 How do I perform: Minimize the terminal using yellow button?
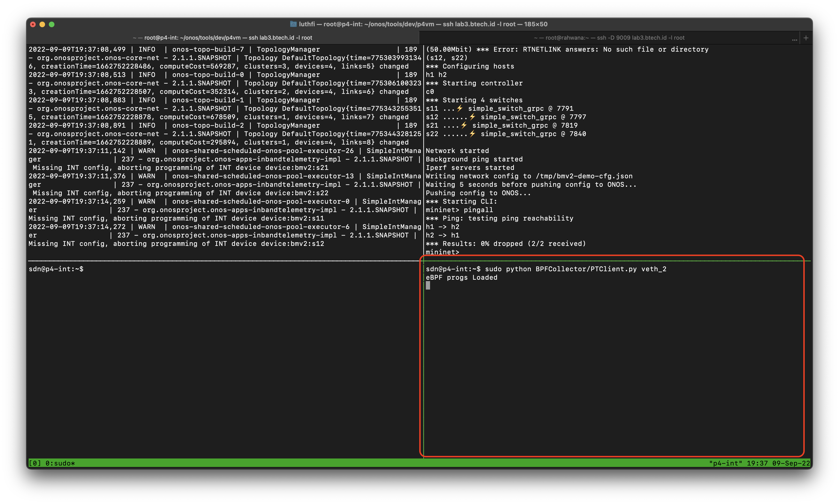[x=42, y=24]
